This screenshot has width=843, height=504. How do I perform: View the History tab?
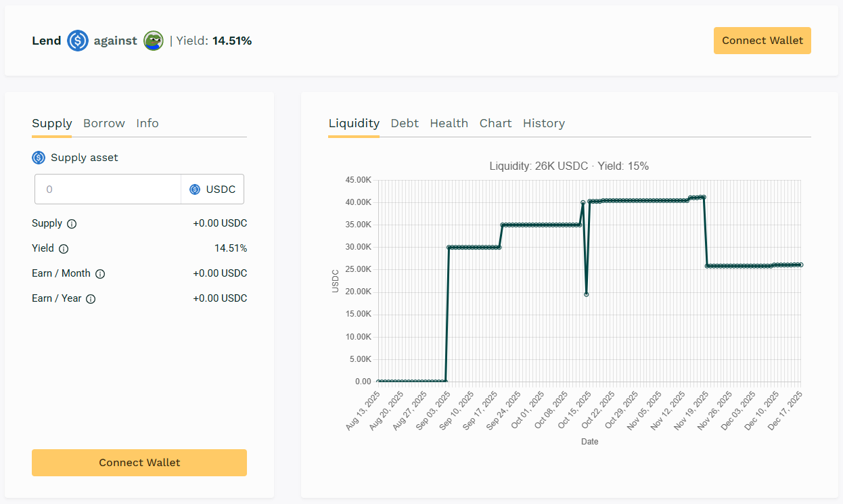point(544,123)
